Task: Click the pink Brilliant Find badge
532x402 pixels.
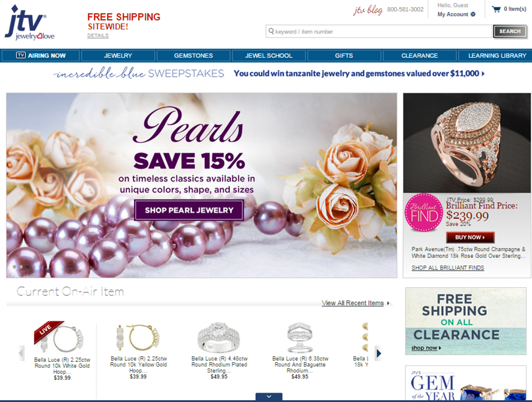Action: pyautogui.click(x=424, y=212)
